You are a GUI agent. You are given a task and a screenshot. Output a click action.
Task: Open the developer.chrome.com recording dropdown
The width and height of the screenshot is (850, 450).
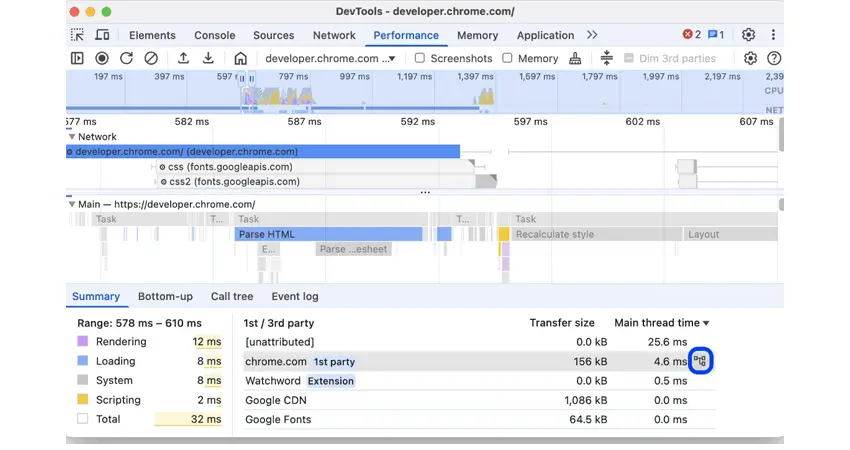pos(330,59)
